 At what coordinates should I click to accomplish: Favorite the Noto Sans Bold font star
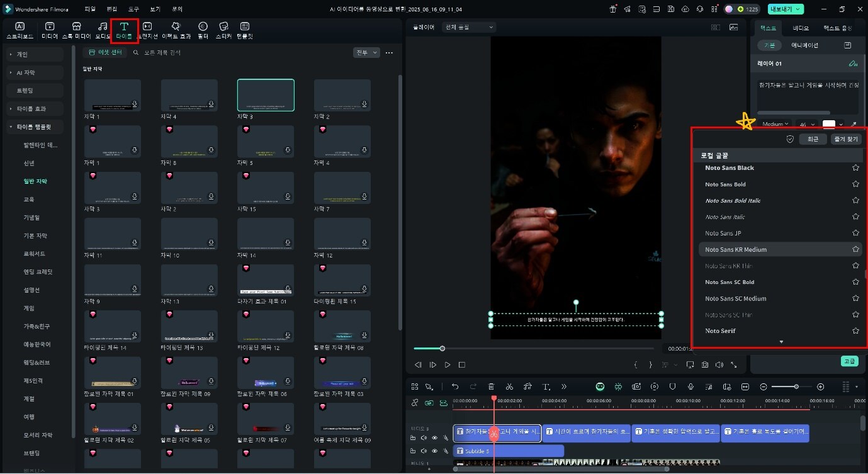tap(855, 184)
